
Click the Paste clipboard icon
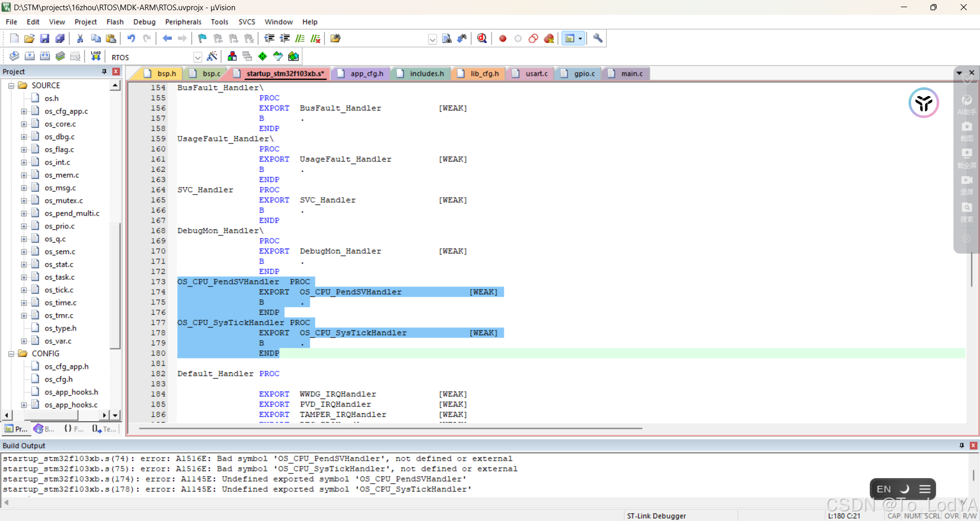coord(111,38)
